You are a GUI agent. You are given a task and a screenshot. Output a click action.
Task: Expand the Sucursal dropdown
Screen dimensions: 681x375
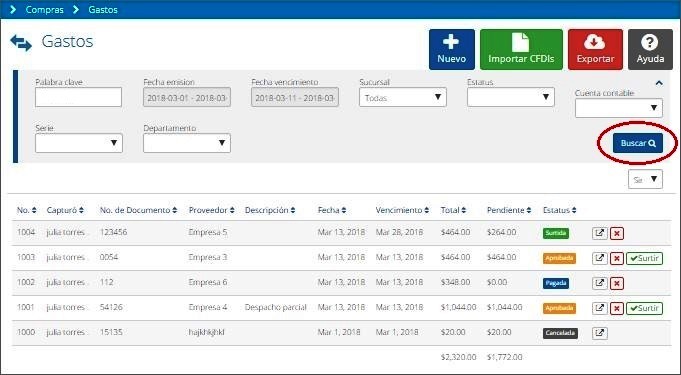click(x=403, y=97)
